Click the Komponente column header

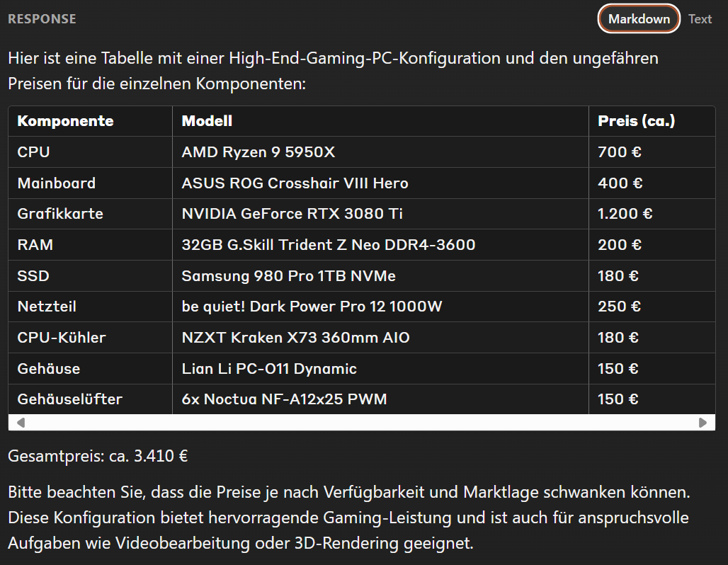[x=90, y=121]
